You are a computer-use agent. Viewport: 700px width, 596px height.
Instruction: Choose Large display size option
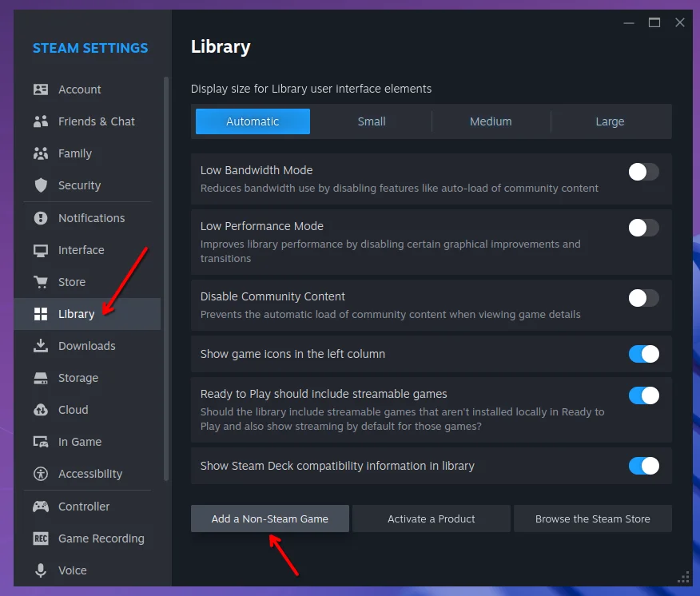[610, 121]
